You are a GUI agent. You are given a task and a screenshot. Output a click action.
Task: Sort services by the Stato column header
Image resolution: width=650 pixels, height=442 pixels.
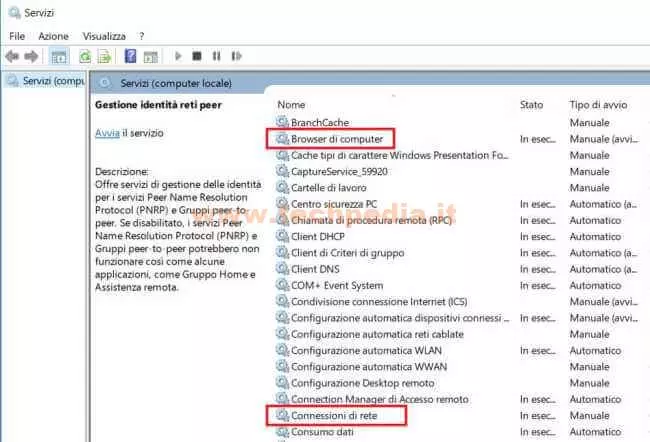pyautogui.click(x=531, y=104)
